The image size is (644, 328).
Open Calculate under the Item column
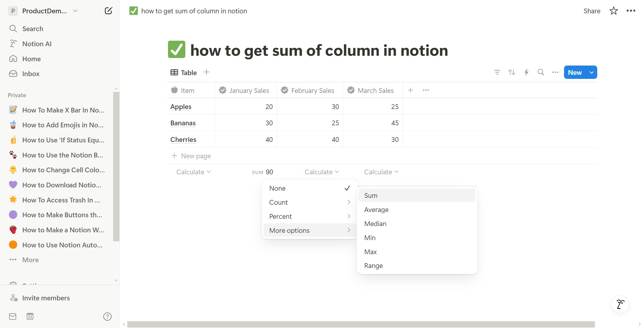(x=193, y=172)
